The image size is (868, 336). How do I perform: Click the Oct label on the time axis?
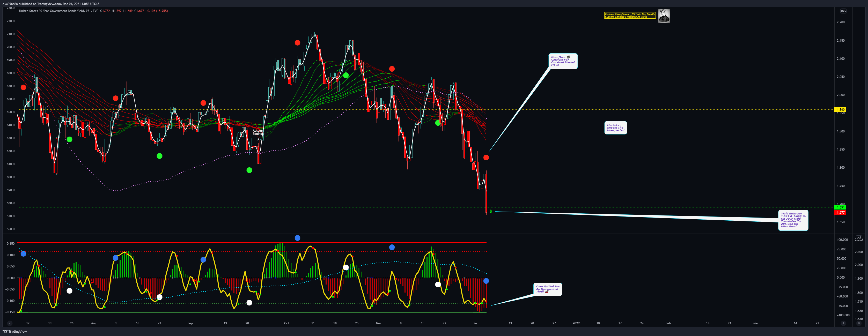point(286,323)
